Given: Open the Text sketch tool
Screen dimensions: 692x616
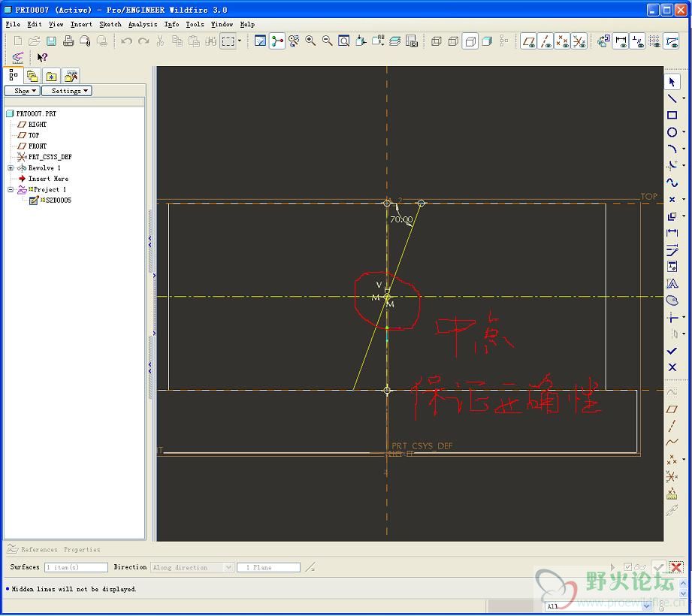Looking at the screenshot, I should 672,283.
